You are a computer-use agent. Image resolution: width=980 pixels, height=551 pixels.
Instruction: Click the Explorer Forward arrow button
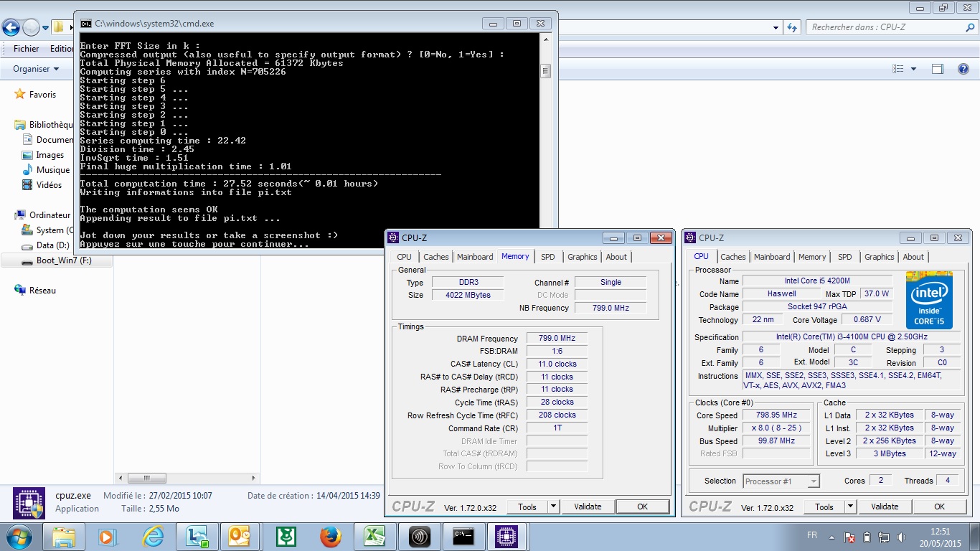pyautogui.click(x=31, y=28)
